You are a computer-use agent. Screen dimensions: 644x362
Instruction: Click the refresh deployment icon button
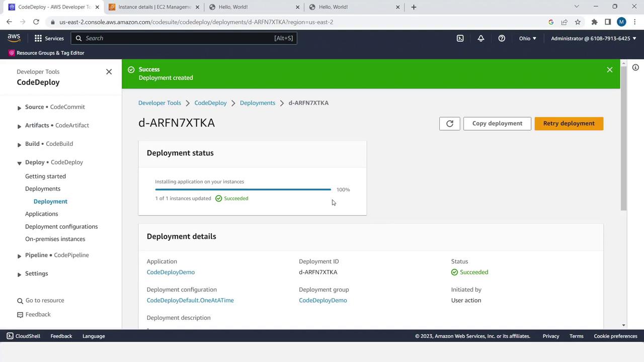coord(449,124)
